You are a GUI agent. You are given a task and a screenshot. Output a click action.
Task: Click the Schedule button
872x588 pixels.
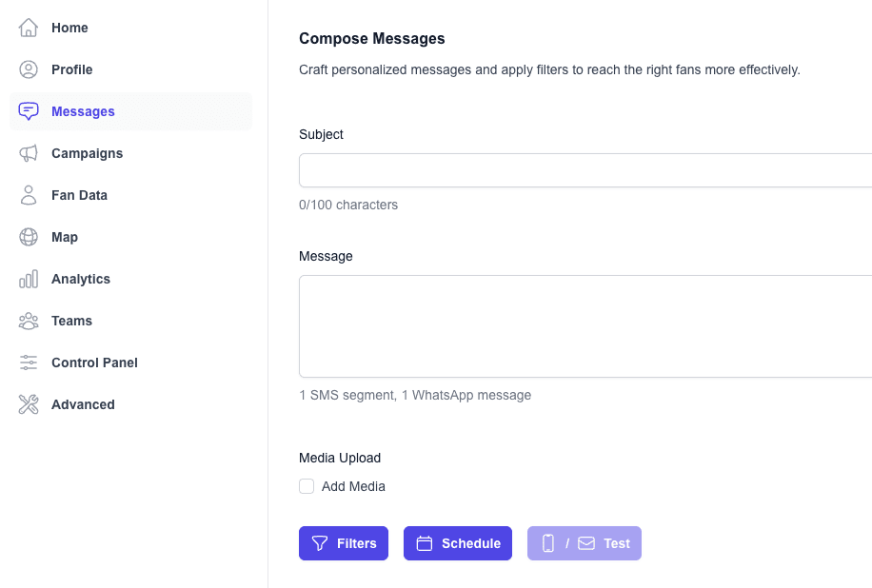(x=458, y=542)
